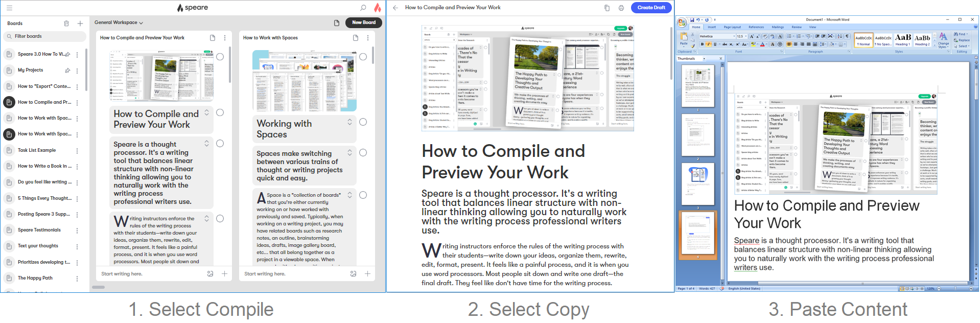The image size is (980, 323).
Task: Expand the 'Speare is a thought processor' block
Action: 206,144
